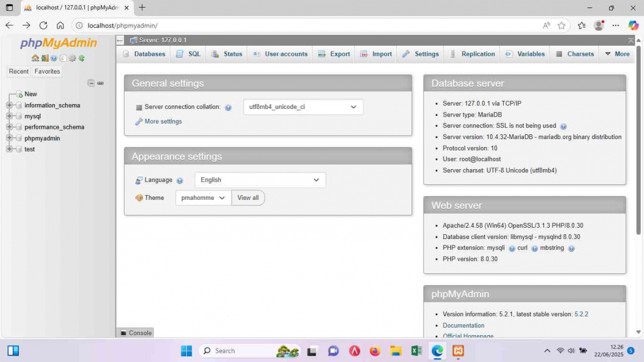Collapse all nodes with the minus icon
644x362 pixels.
(x=91, y=83)
